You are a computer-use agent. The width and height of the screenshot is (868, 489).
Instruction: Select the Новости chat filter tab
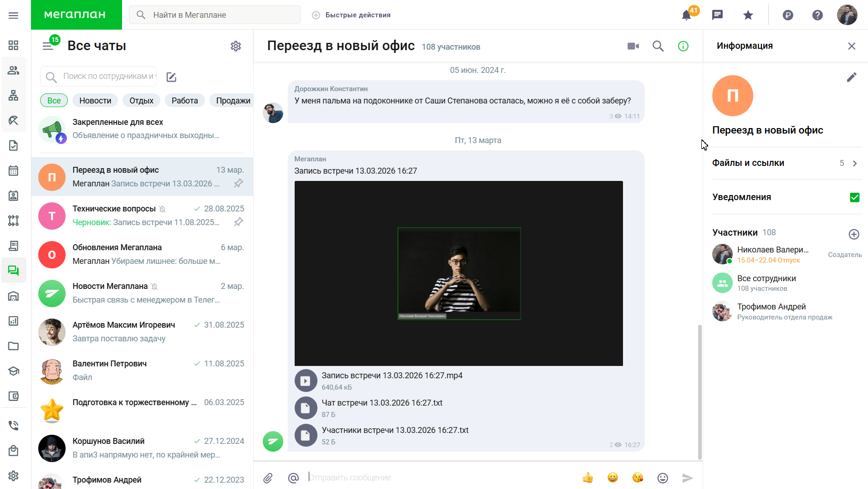pyautogui.click(x=95, y=101)
